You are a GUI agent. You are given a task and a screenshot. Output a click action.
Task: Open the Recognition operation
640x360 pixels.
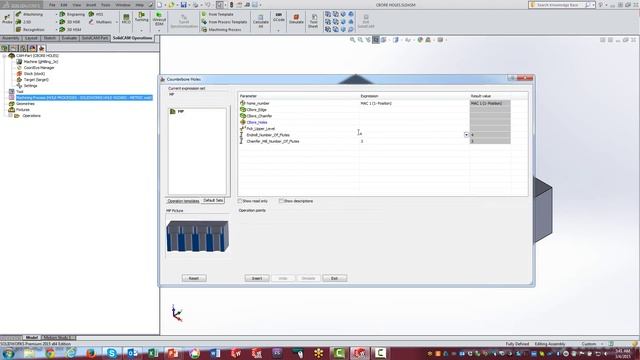point(30,29)
